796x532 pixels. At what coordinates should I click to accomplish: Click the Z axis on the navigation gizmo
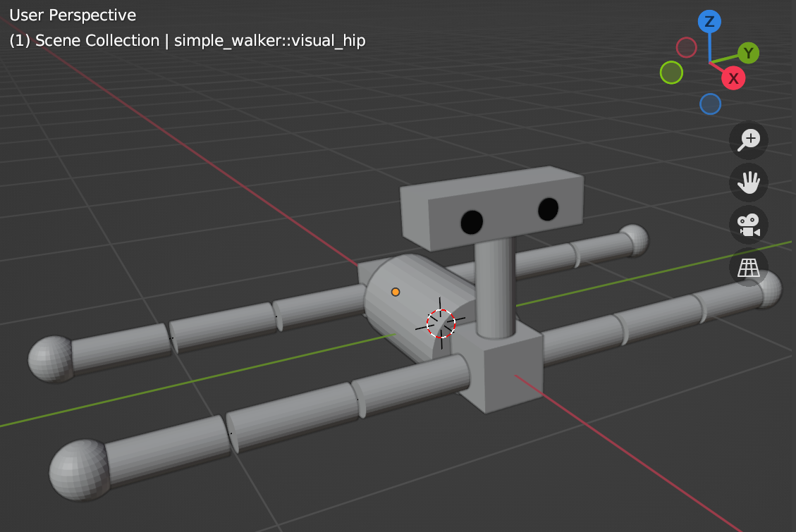(709, 21)
